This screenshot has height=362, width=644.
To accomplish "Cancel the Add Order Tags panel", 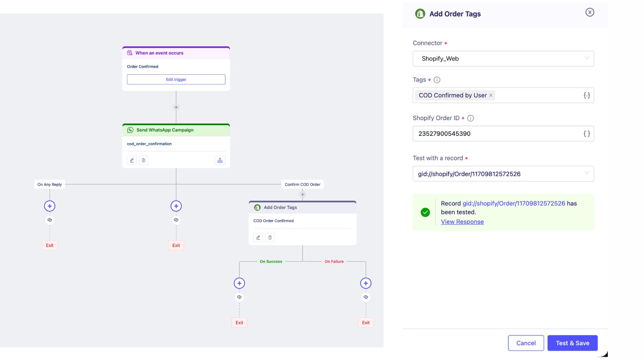I will click(526, 343).
